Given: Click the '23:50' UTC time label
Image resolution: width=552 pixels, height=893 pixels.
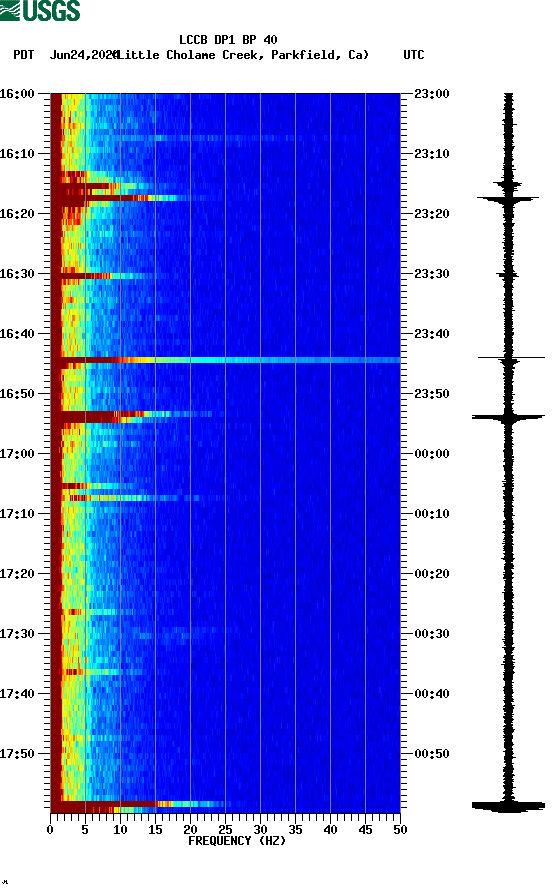Looking at the screenshot, I should click(x=432, y=394).
